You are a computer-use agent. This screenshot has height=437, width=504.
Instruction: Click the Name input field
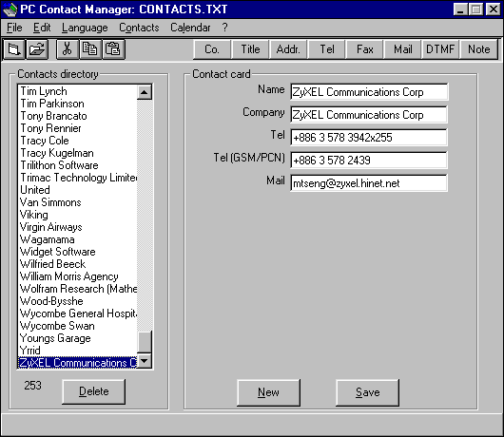pyautogui.click(x=369, y=92)
